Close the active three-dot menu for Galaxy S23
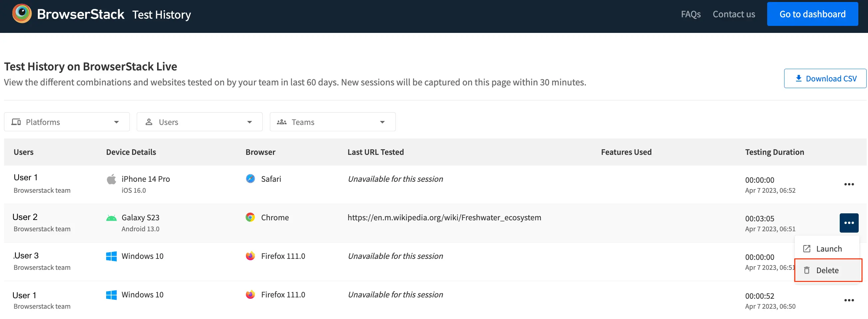Viewport: 868px width, 319px height. [848, 223]
